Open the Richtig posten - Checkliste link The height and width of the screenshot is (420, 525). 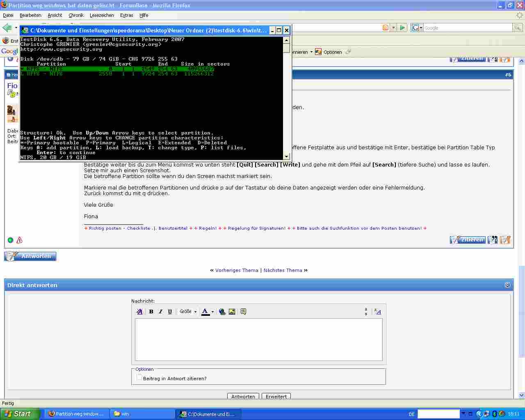[119, 228]
